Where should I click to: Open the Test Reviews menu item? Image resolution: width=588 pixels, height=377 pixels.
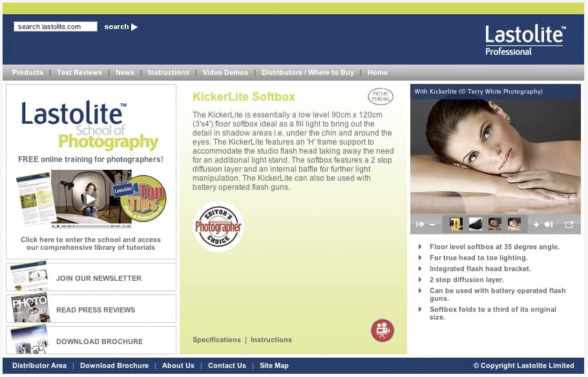click(79, 72)
